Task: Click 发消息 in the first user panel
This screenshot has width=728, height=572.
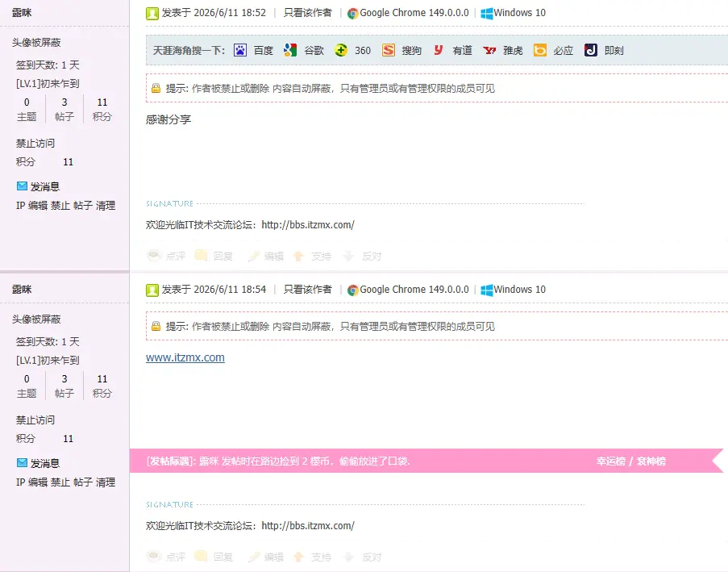Action: click(45, 187)
